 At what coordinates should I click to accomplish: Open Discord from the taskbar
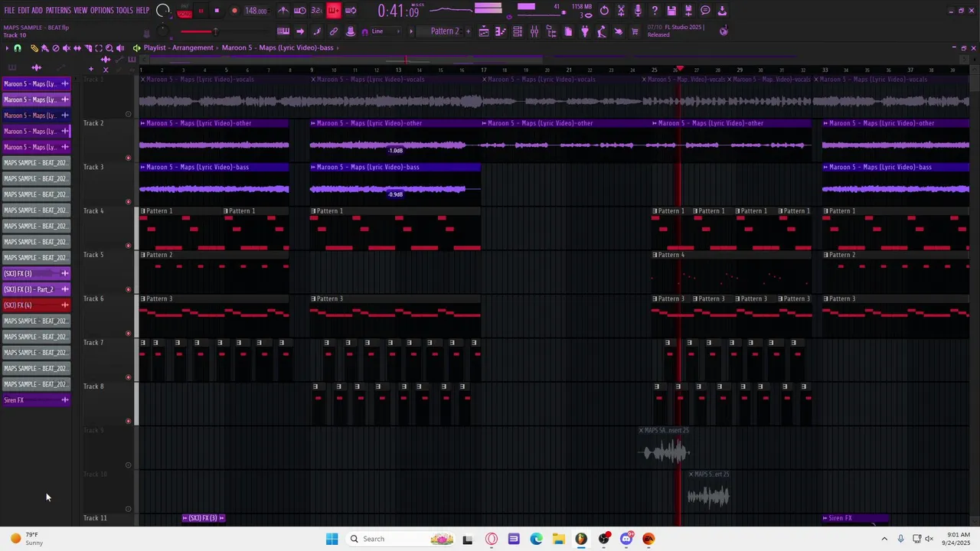(x=626, y=539)
